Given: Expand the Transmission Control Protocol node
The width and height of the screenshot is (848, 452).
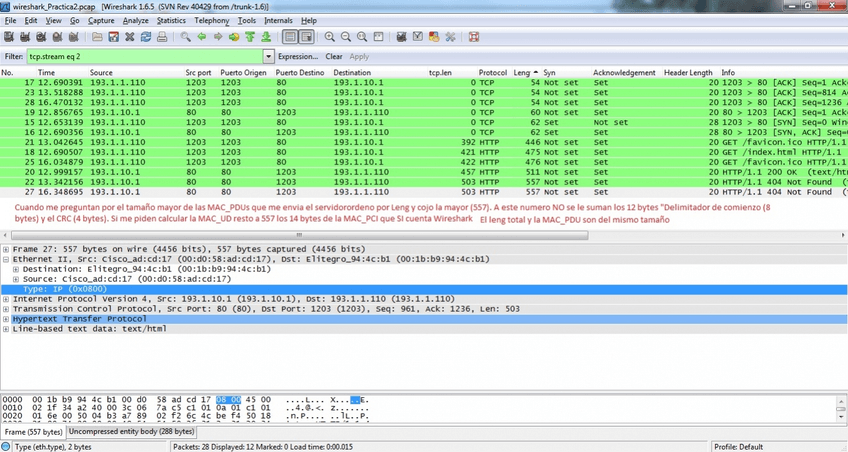Looking at the screenshot, I should pos(7,309).
